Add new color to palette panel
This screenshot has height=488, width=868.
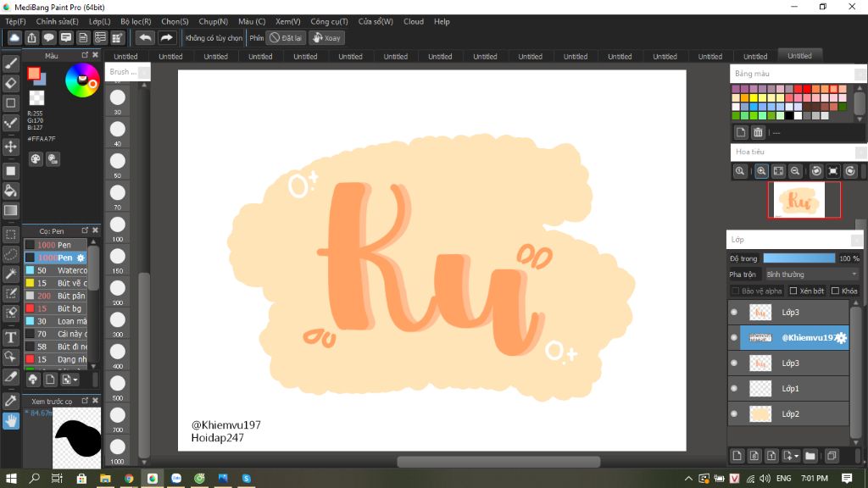[x=741, y=132]
